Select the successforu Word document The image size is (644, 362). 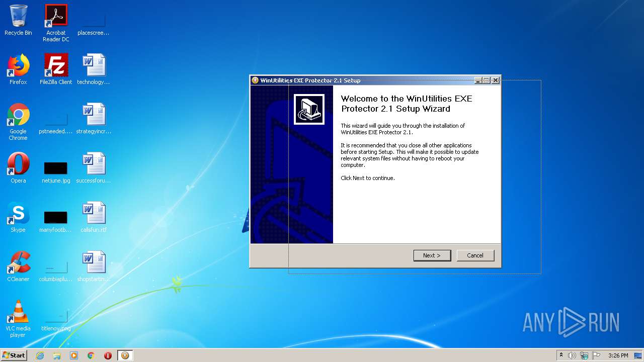coord(94,168)
